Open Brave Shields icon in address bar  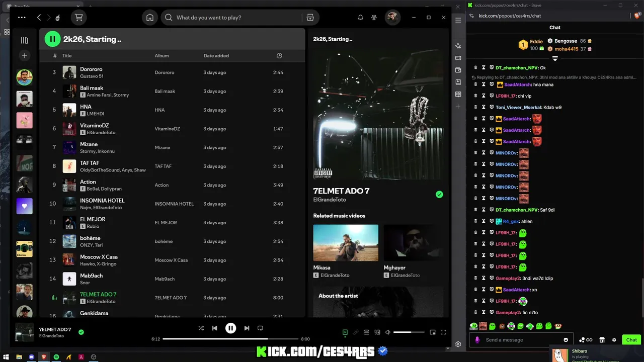coord(637,16)
